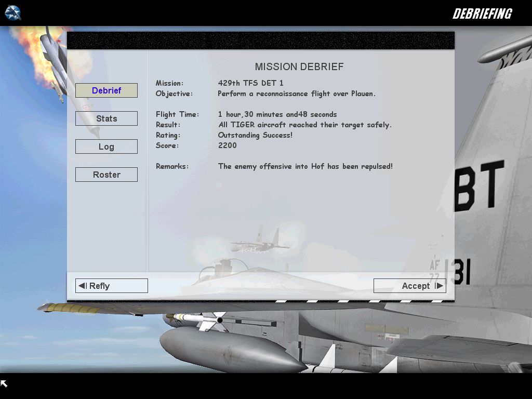Open the Roster tab

[107, 175]
